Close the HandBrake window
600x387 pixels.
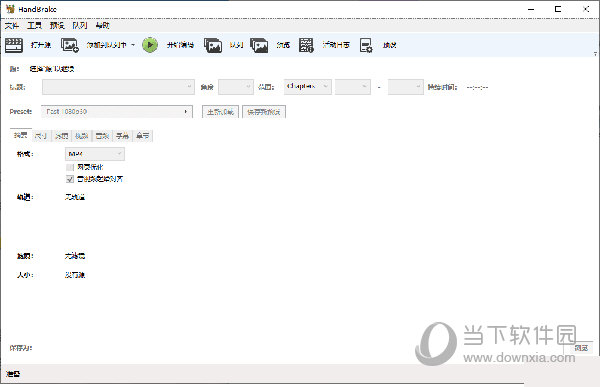586,9
